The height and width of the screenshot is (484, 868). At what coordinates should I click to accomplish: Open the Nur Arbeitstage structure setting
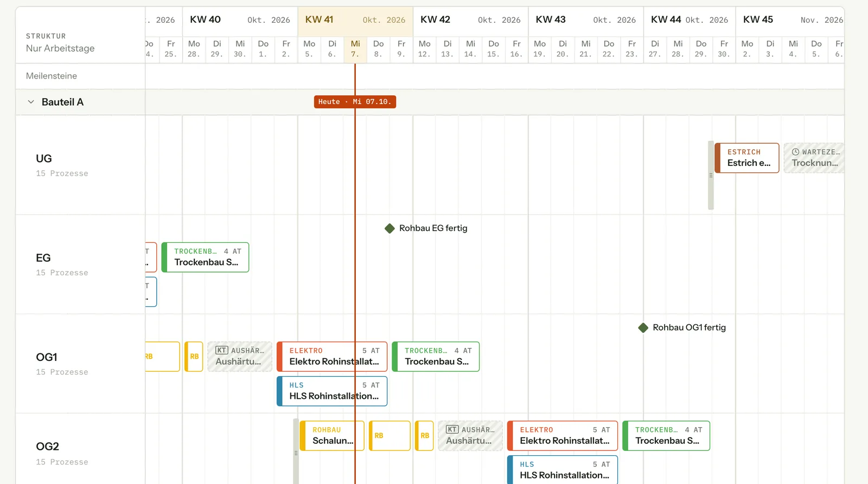tap(60, 48)
